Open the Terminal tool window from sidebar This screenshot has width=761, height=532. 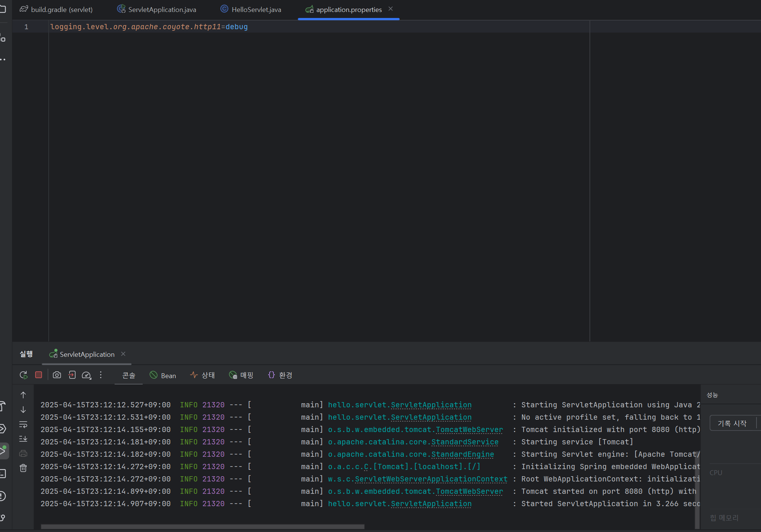[x=3, y=474]
